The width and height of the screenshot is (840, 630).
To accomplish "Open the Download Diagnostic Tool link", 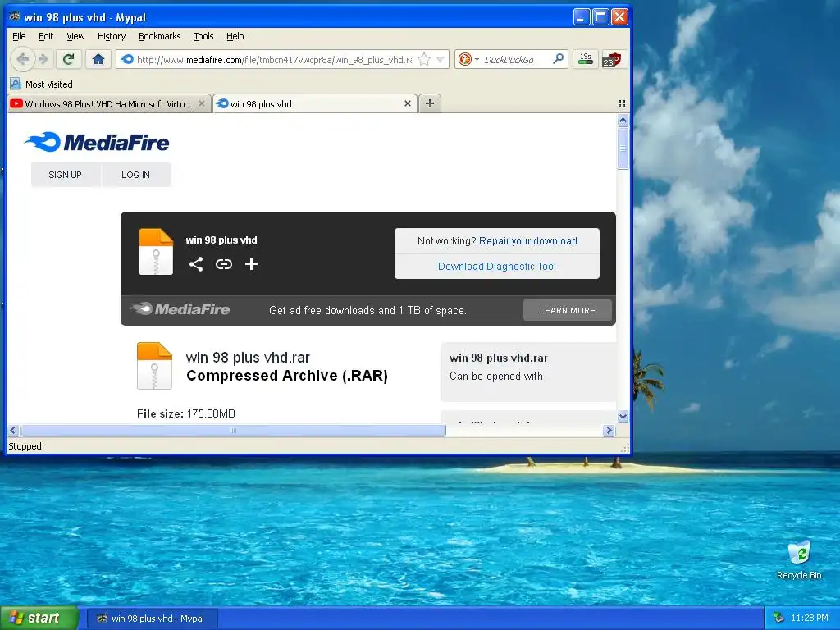I will [496, 267].
